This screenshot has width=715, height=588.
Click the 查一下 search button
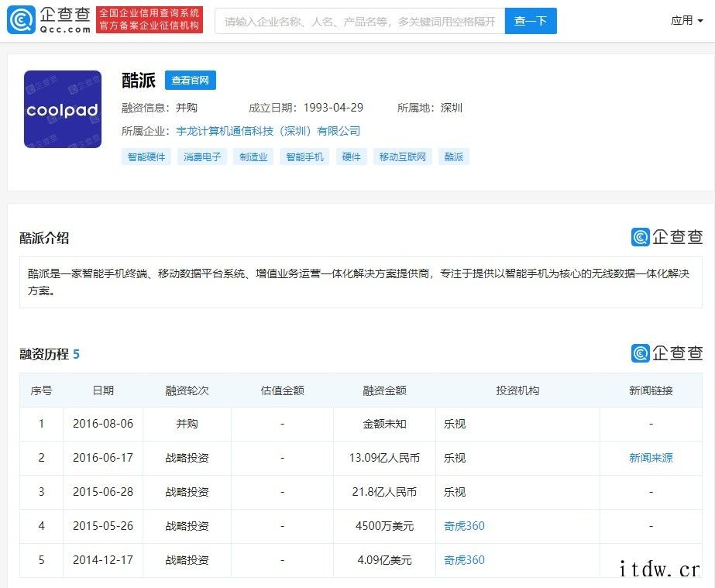(x=531, y=21)
